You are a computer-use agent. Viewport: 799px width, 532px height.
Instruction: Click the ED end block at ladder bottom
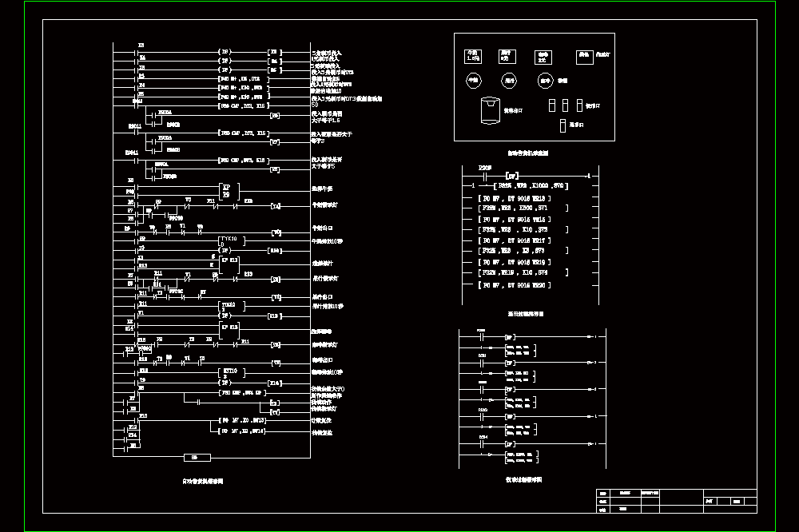pyautogui.click(x=197, y=458)
